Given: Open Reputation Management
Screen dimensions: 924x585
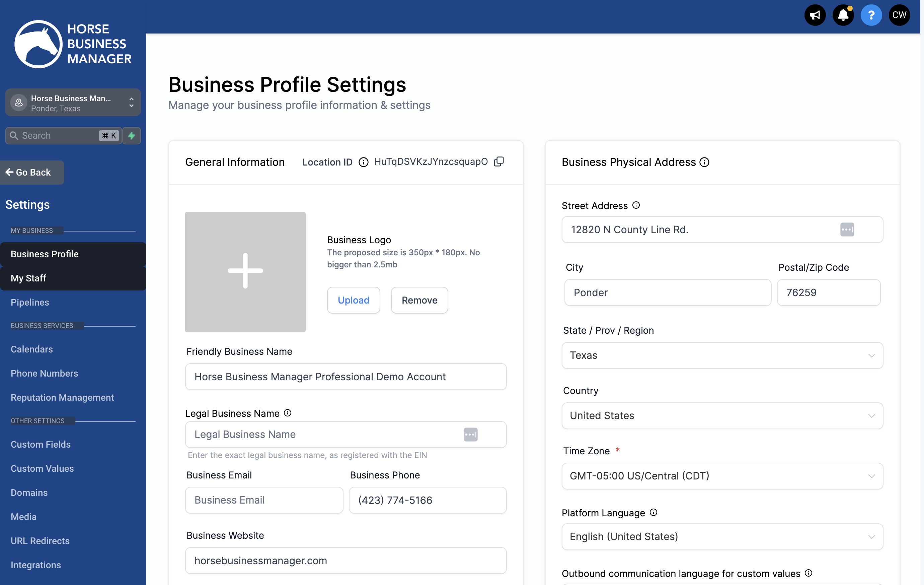Looking at the screenshot, I should [x=62, y=398].
